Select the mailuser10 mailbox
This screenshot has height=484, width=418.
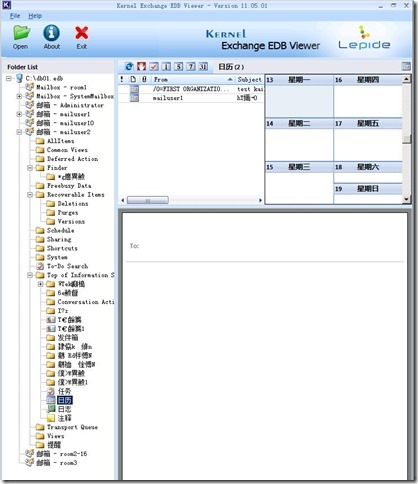pos(65,123)
